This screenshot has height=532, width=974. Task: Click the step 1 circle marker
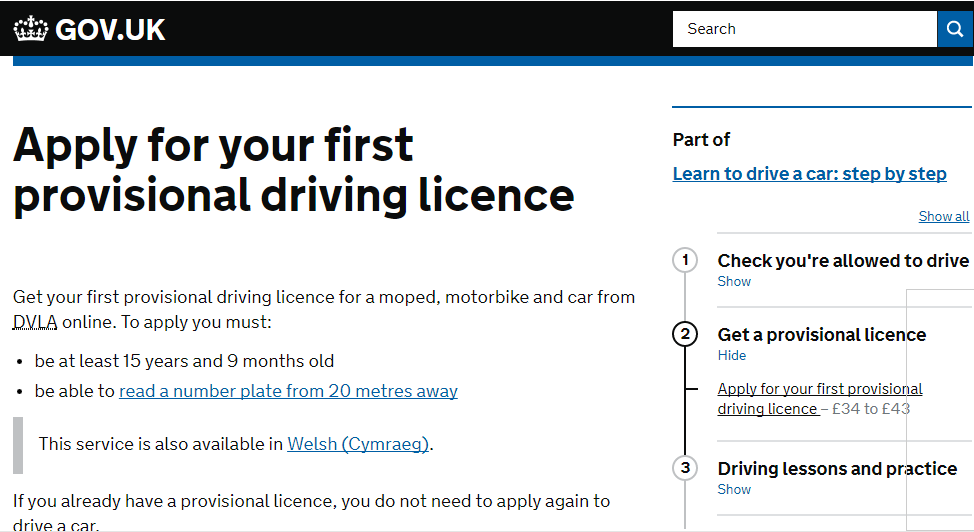[685, 261]
